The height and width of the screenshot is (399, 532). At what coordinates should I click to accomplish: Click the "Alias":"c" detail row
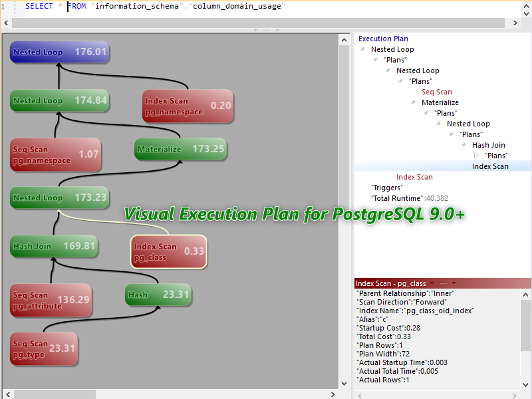(372, 319)
